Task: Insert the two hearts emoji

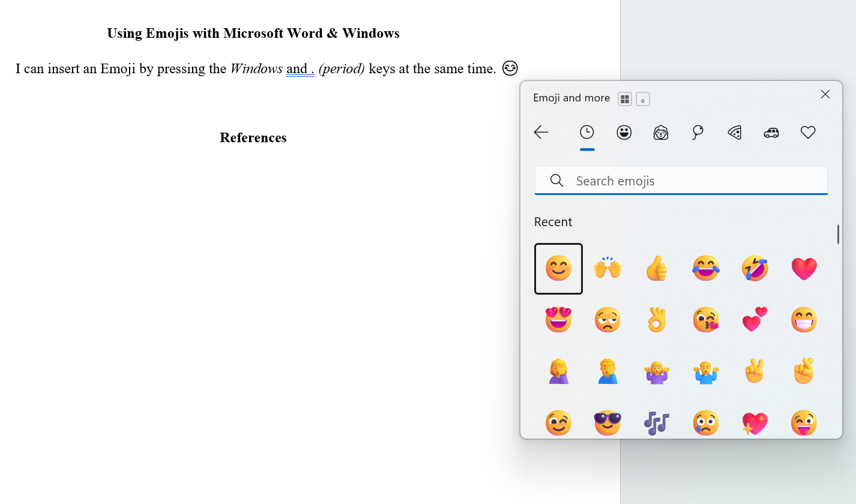Action: point(755,320)
